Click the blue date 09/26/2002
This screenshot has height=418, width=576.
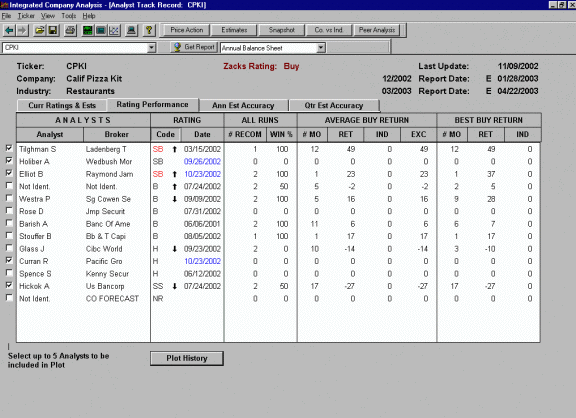(202, 162)
